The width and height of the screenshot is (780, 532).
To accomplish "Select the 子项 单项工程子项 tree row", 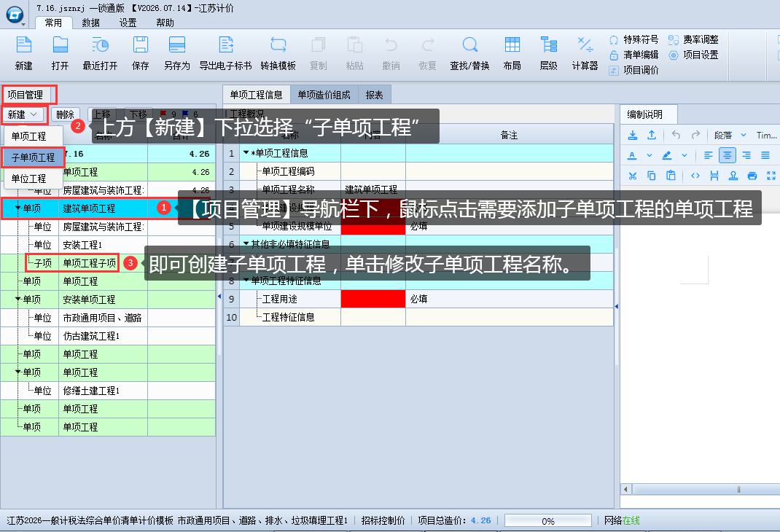I will (108, 263).
